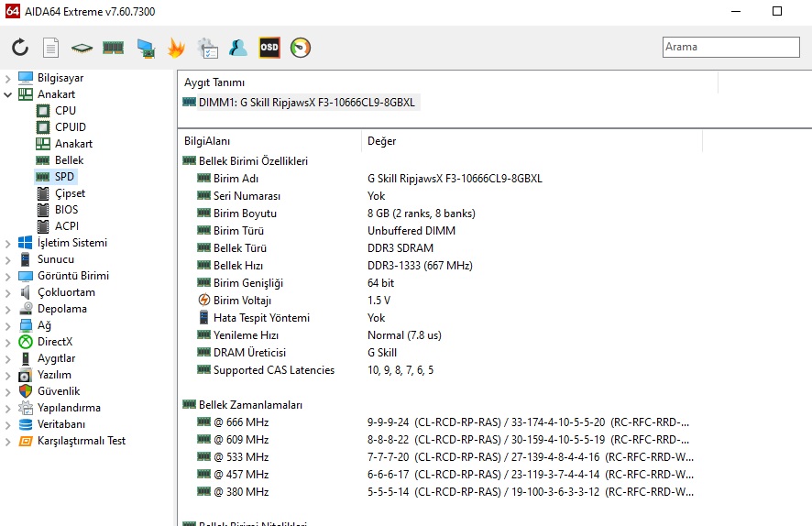This screenshot has height=526, width=812.
Task: Open the BIOS tree item
Action: click(x=66, y=210)
